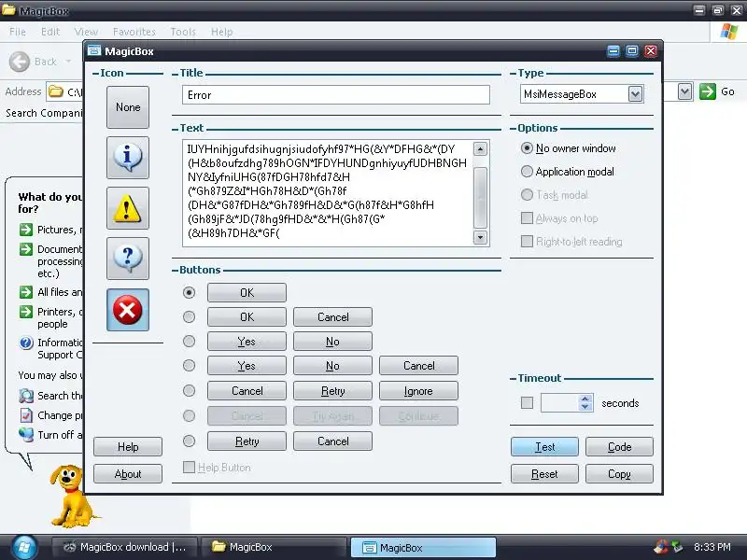Select the No owner window option
This screenshot has height=560, width=747.
(527, 148)
